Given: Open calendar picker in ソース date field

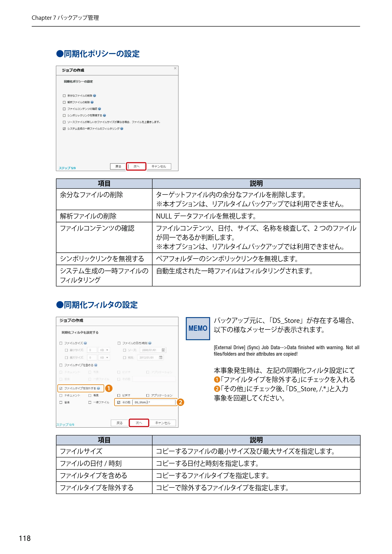Looking at the screenshot, I should tap(163, 350).
